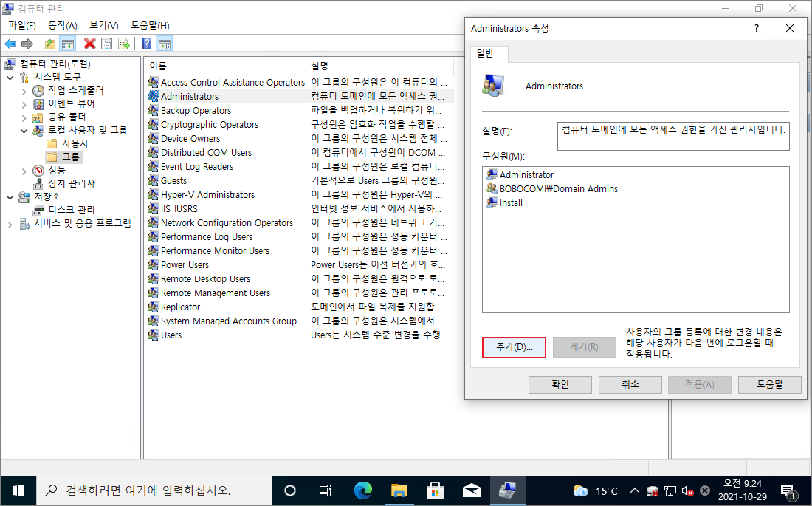Viewport: 812px width, 506px height.
Task: Click the Forward arrow toolbar icon
Action: point(27,44)
